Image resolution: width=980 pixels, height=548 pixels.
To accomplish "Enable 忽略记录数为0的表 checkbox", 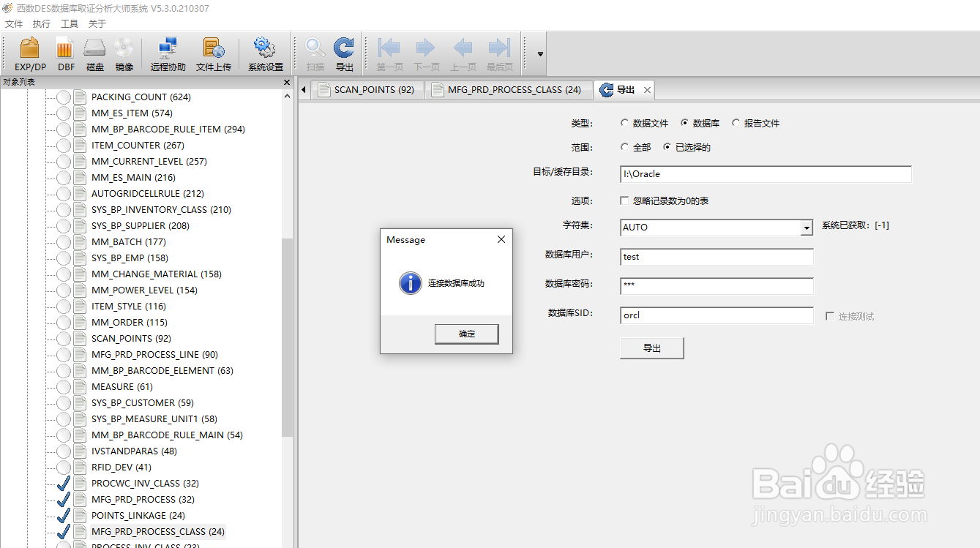I will point(624,200).
